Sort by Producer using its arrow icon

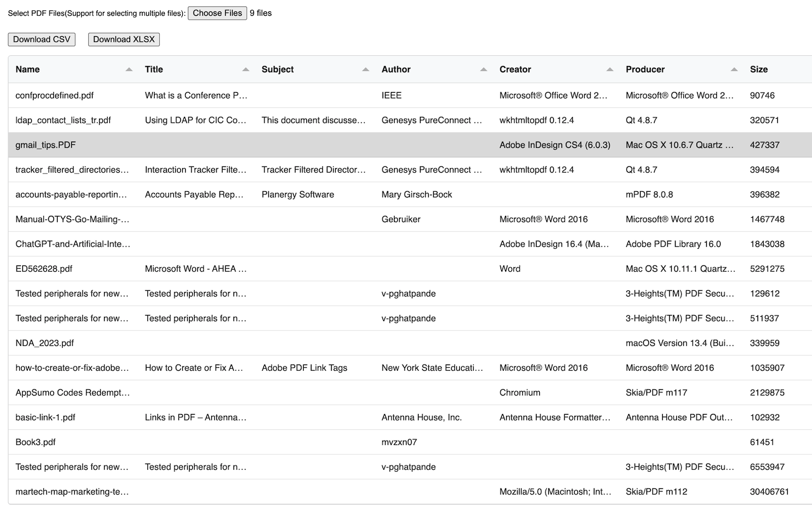[734, 69]
